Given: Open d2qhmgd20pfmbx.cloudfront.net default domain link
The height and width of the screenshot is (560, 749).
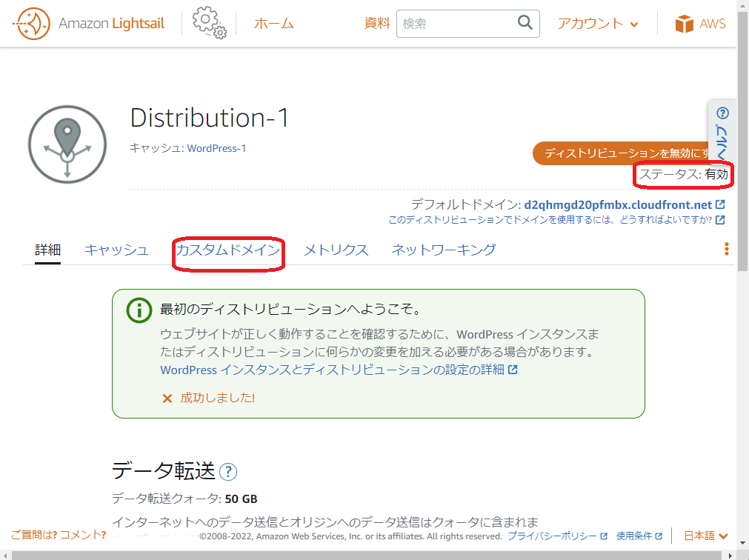Looking at the screenshot, I should pyautogui.click(x=618, y=204).
